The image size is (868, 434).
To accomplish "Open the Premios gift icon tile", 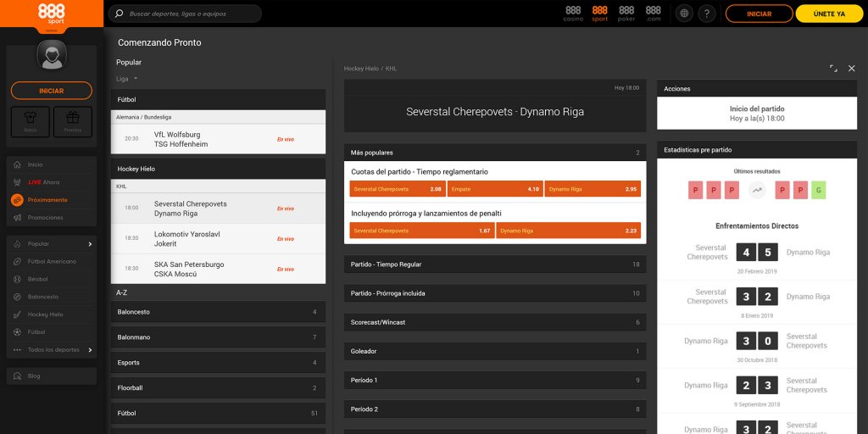I will (73, 122).
